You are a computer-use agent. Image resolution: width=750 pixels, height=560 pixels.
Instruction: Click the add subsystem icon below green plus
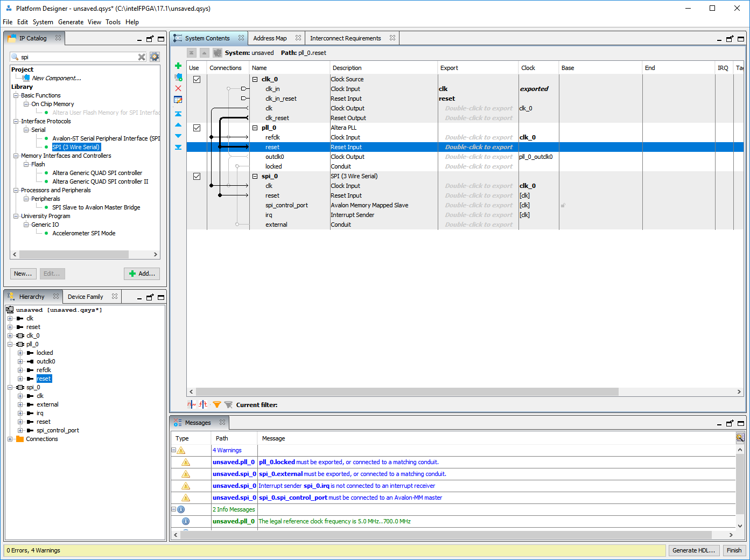click(178, 77)
